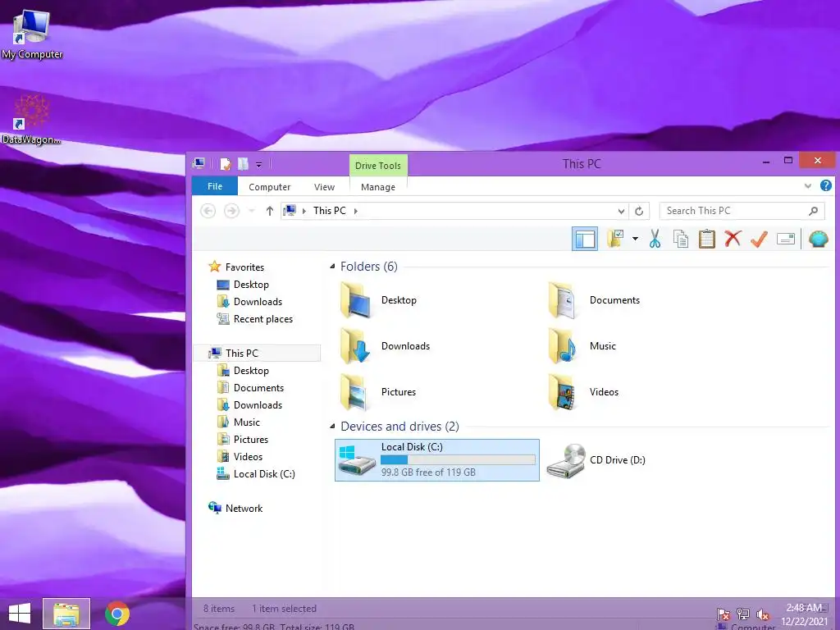Refresh the This PC view

[x=639, y=211]
